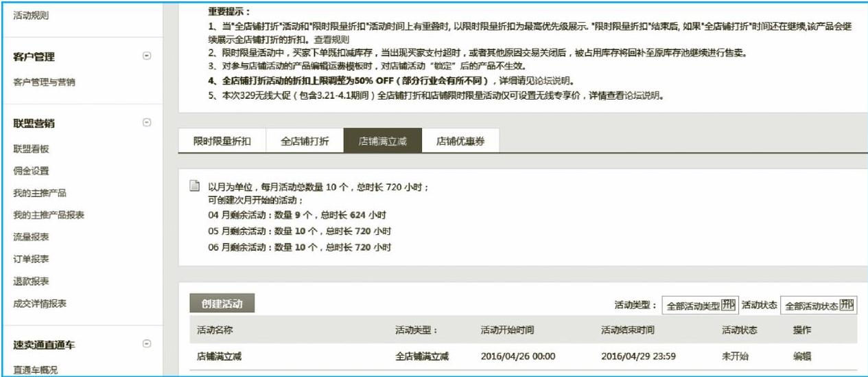Open 我的主推产品报表 sidebar link

coord(49,215)
